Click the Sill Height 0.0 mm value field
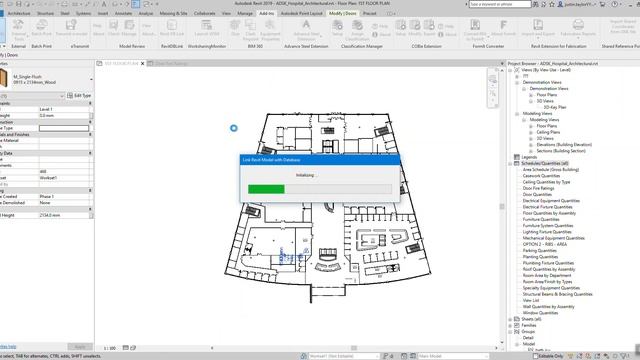This screenshot has height=360, width=640. [64, 116]
